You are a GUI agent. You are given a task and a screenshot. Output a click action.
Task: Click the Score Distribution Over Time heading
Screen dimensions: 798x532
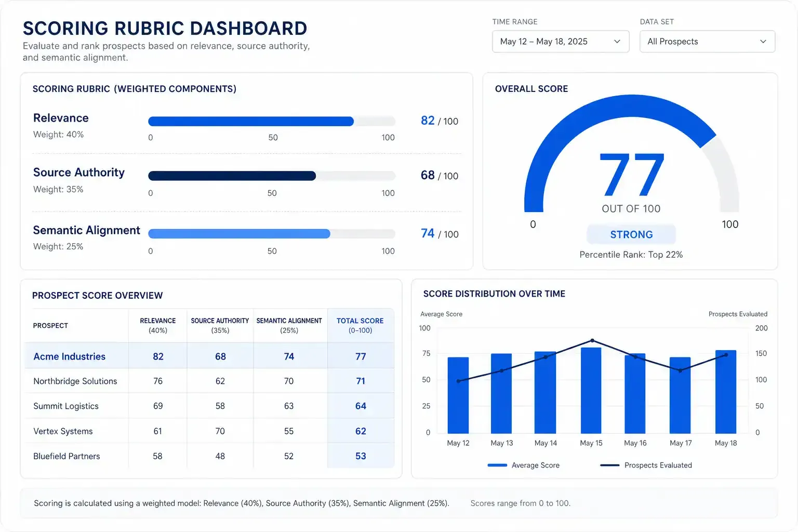click(x=494, y=294)
